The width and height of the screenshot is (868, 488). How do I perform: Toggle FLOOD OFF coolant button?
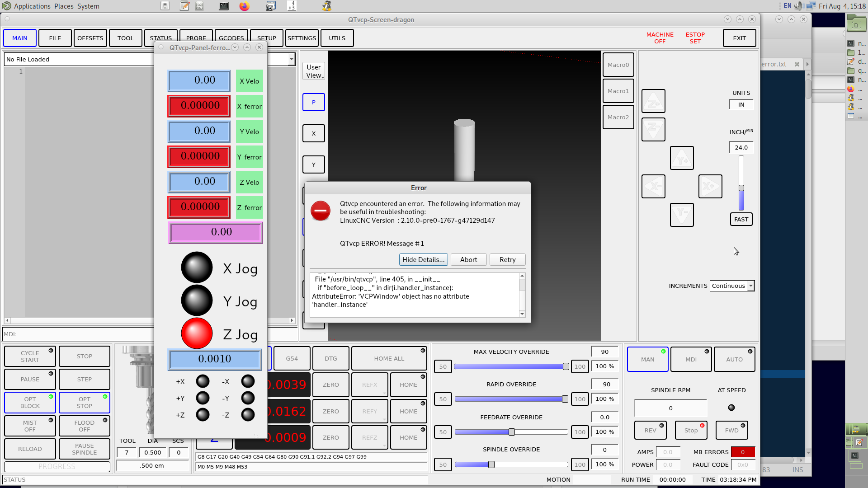[85, 426]
